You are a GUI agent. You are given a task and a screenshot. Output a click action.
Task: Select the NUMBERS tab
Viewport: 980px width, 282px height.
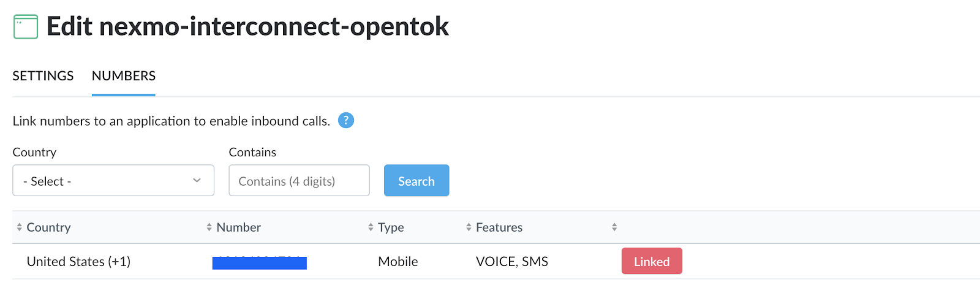click(124, 76)
